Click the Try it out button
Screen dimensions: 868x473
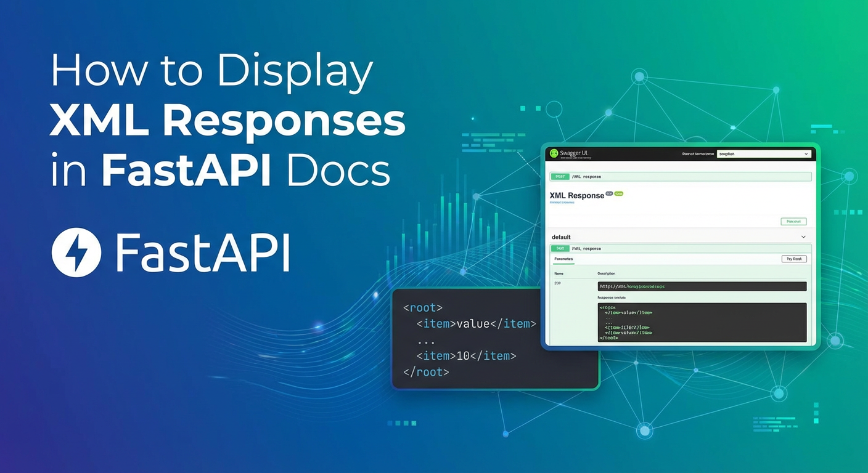[x=794, y=259]
